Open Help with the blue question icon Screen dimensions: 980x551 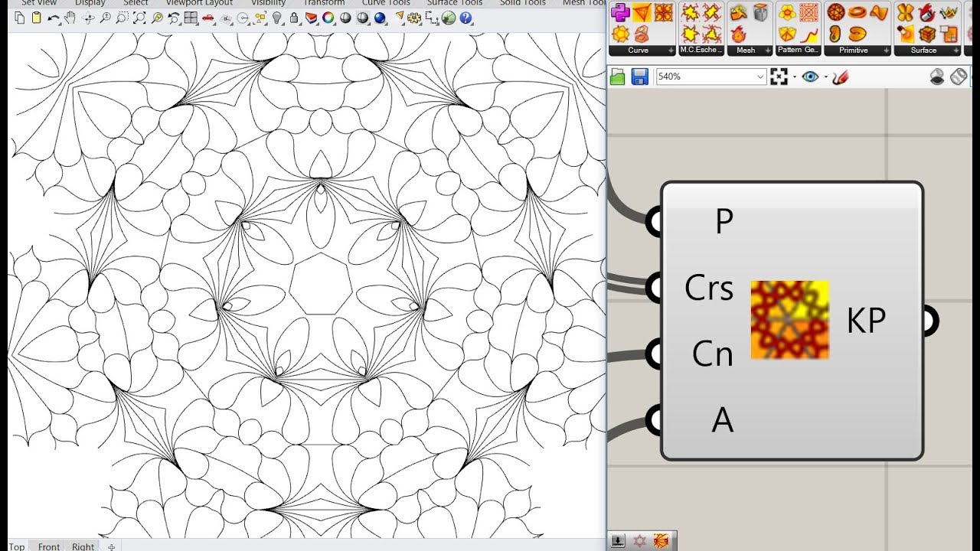pyautogui.click(x=465, y=18)
